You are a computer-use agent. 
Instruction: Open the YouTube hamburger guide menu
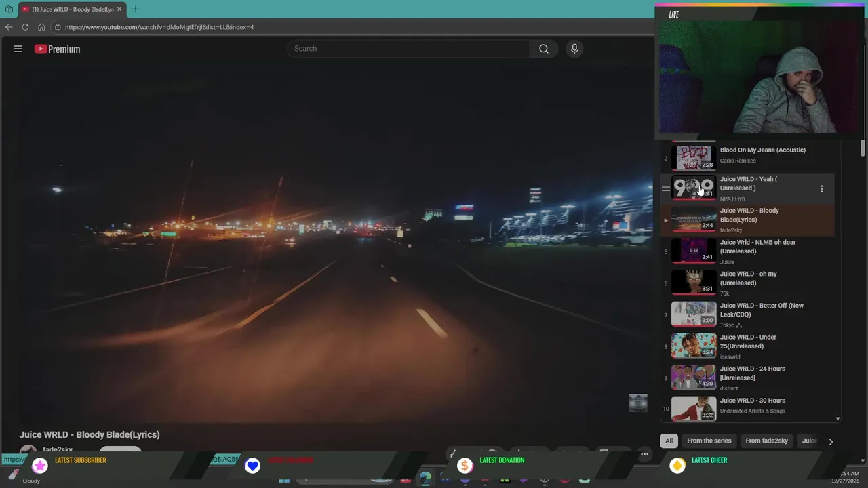coord(18,49)
